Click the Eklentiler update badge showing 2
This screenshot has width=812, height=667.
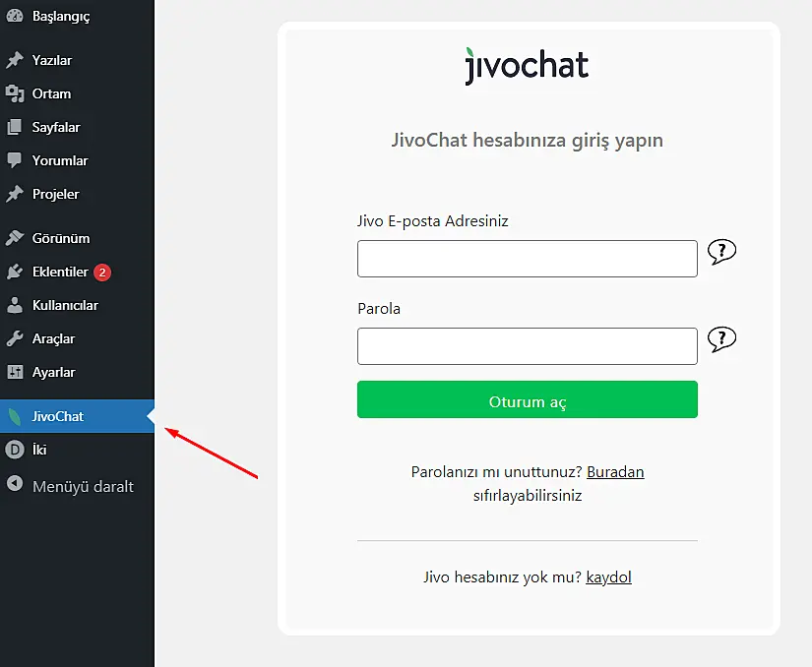tap(102, 273)
